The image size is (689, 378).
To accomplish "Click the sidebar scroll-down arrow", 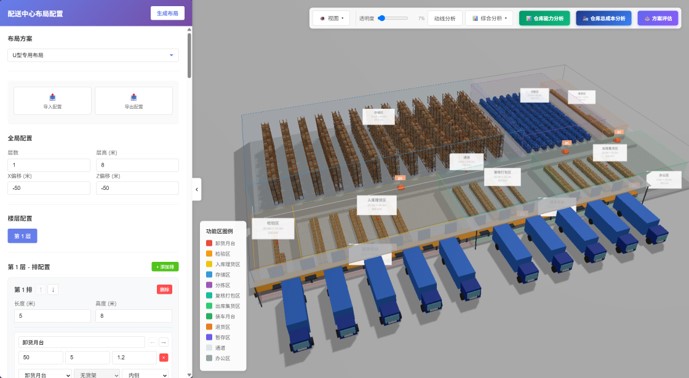I will tap(189, 374).
